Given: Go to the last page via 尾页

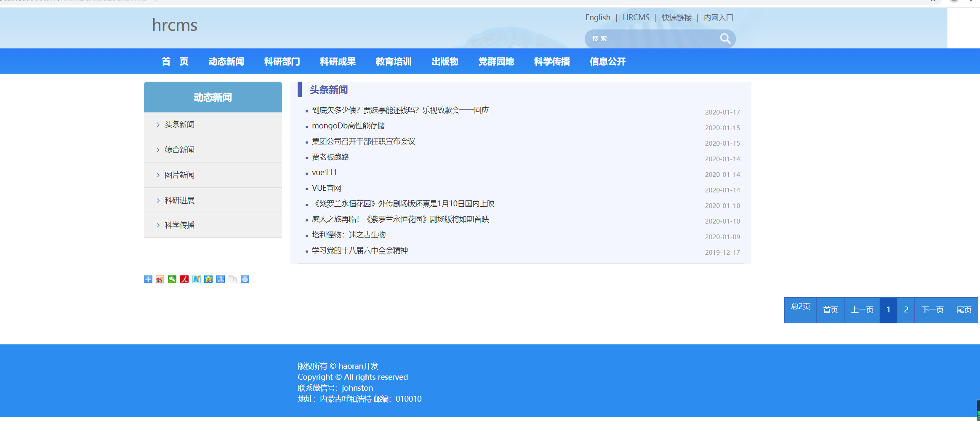Looking at the screenshot, I should click(964, 310).
